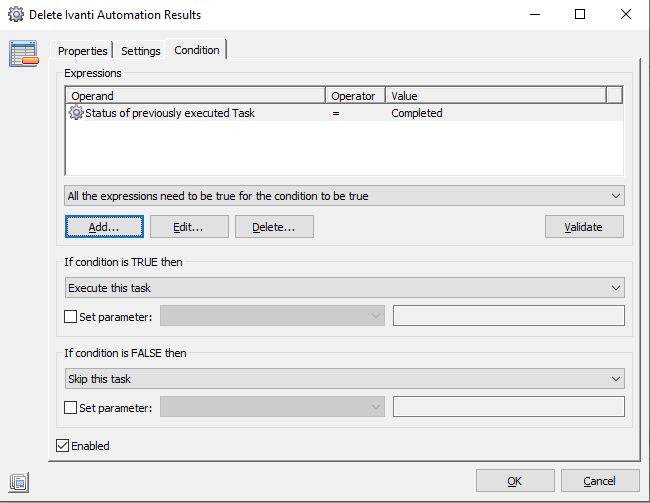Click the Edit... button
Image resolution: width=650 pixels, height=503 pixels.
click(189, 226)
